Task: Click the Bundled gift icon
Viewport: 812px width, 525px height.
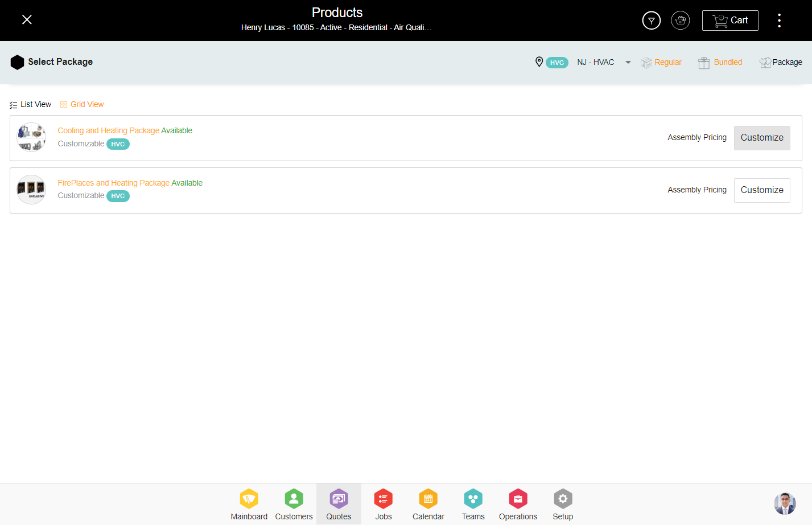Action: point(704,63)
